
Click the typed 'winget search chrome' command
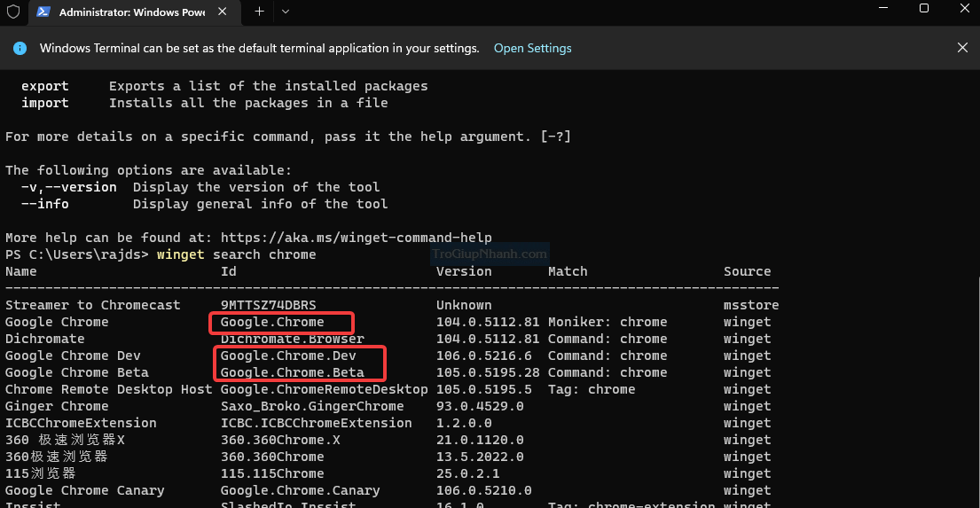pyautogui.click(x=236, y=254)
